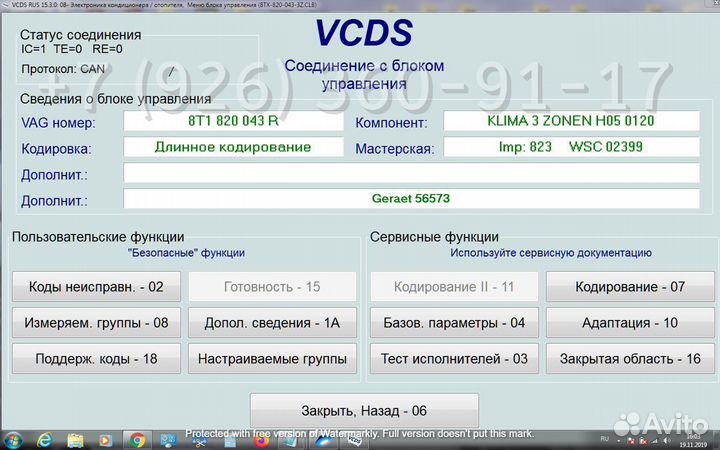Open Адаптация - 10 adaptation
Viewport: 720px width, 450px height.
point(630,323)
